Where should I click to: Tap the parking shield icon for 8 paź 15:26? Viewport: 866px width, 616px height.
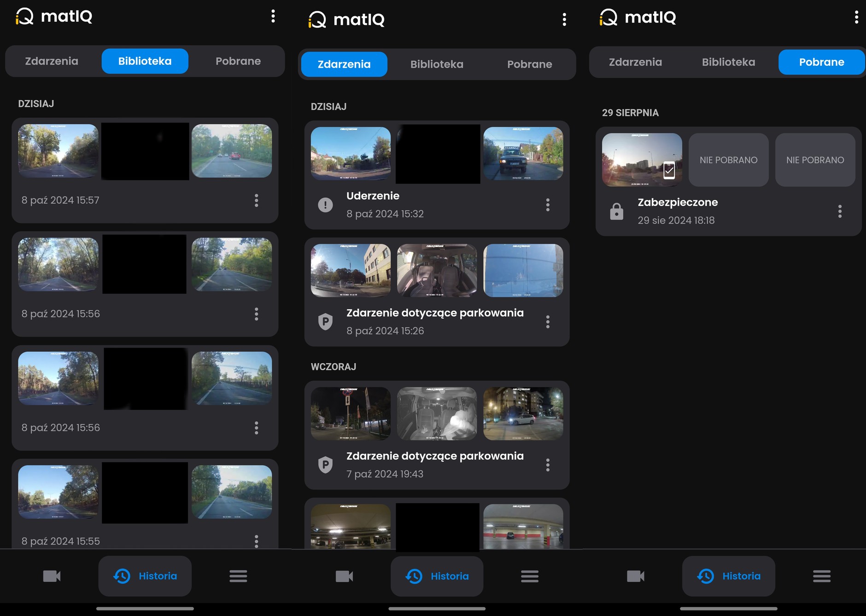coord(325,321)
